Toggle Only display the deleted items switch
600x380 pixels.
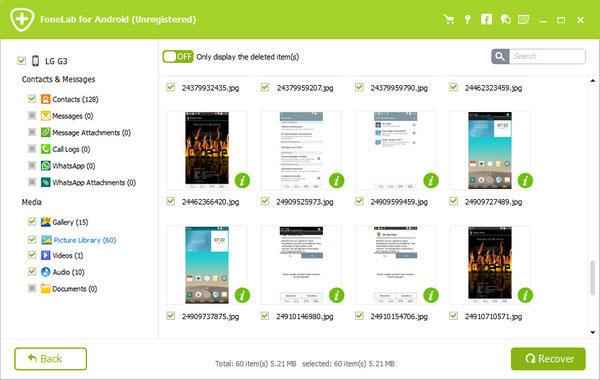[178, 57]
